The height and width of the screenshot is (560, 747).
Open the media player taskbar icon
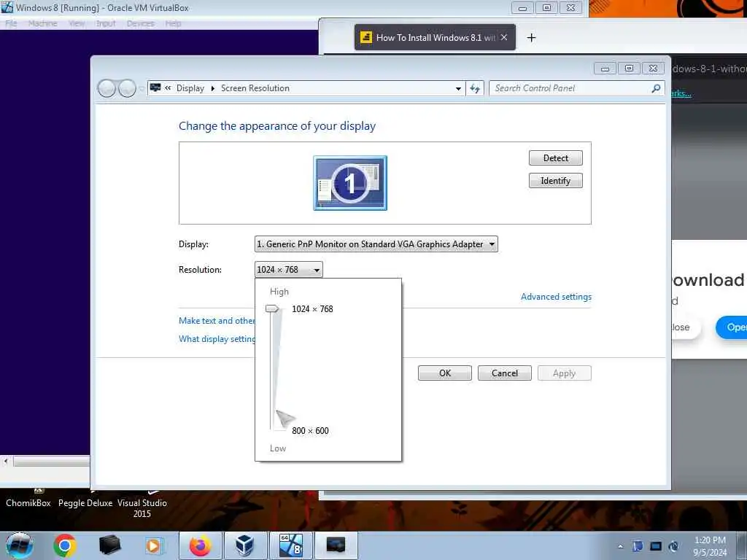(154, 545)
